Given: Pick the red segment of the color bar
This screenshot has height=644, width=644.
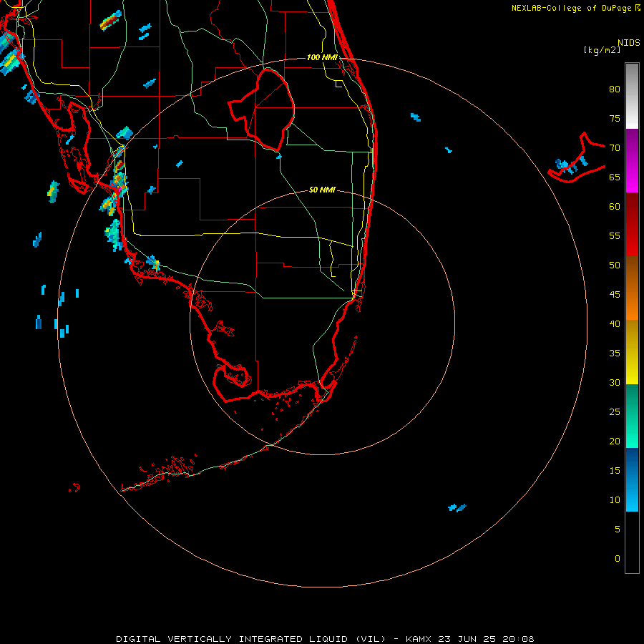Looking at the screenshot, I should tap(632, 224).
